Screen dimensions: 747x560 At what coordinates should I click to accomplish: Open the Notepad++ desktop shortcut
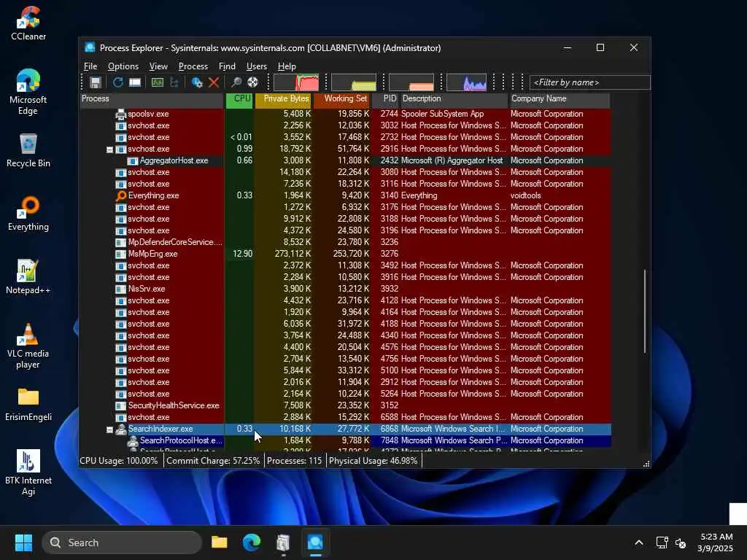(28, 276)
